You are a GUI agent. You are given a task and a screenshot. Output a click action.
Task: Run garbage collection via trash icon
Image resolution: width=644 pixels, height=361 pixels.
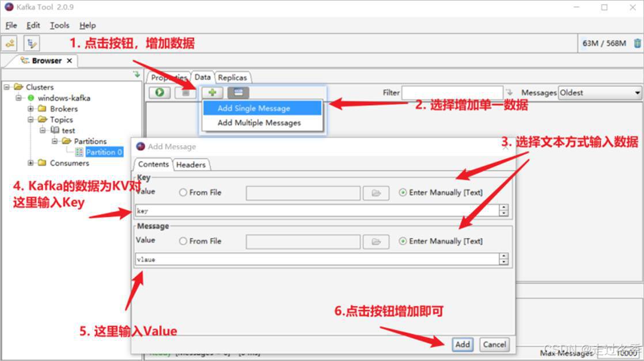(x=637, y=43)
